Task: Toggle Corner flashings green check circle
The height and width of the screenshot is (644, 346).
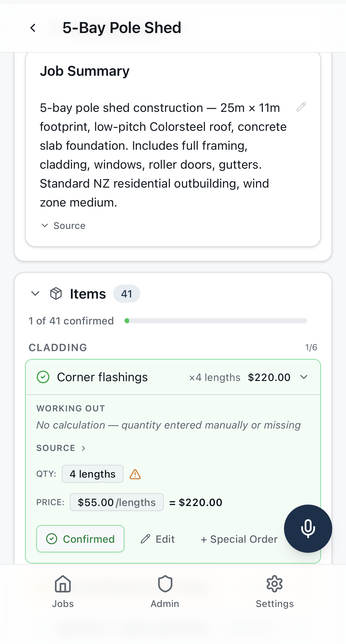Action: pyautogui.click(x=43, y=377)
